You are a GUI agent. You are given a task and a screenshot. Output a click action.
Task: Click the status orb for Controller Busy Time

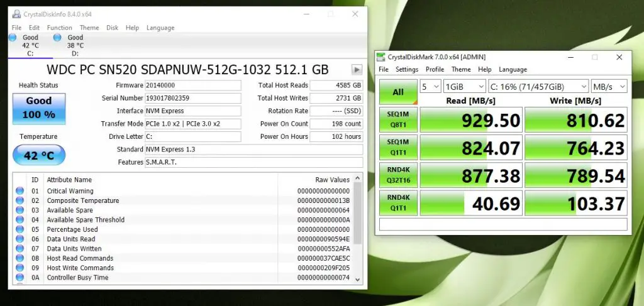point(19,278)
